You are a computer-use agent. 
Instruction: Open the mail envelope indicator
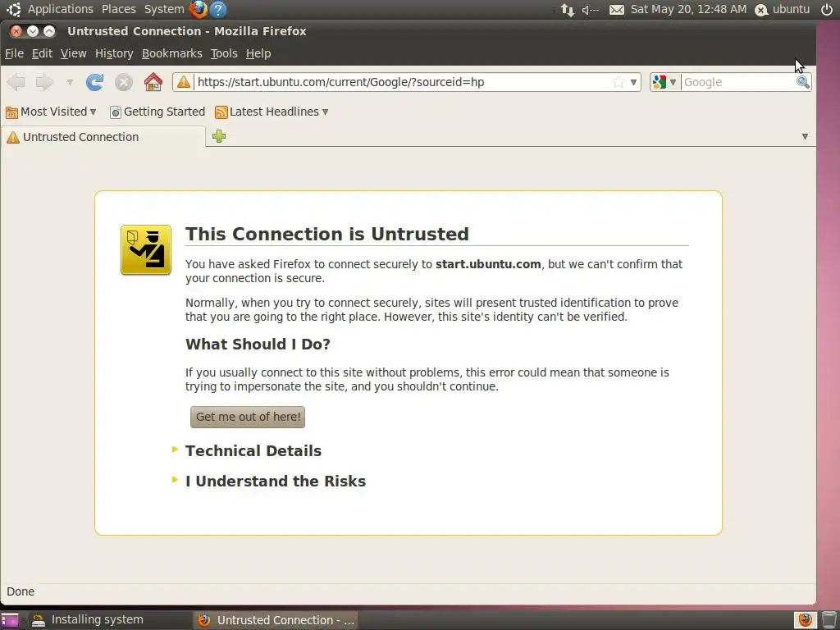click(617, 10)
